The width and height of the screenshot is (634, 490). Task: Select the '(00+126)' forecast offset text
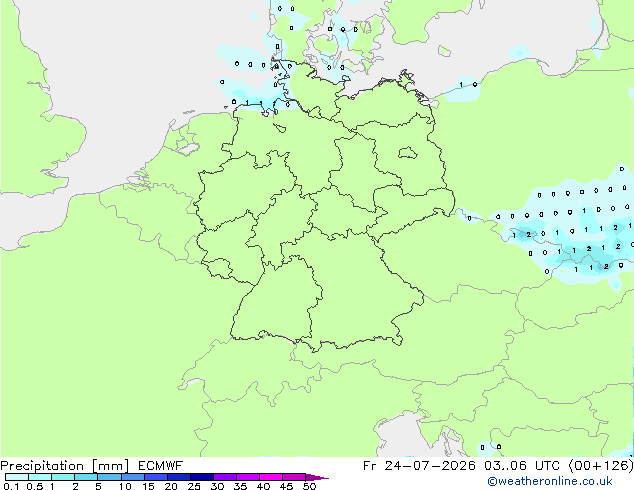(x=601, y=466)
